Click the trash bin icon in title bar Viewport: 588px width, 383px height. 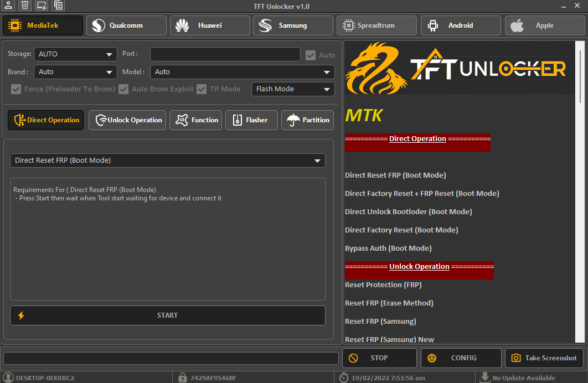pyautogui.click(x=25, y=6)
